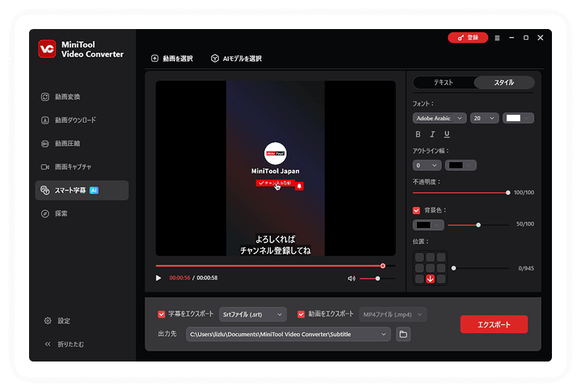The image size is (581, 392).
Task: Click the 50/100 background opacity value
Action: click(525, 224)
